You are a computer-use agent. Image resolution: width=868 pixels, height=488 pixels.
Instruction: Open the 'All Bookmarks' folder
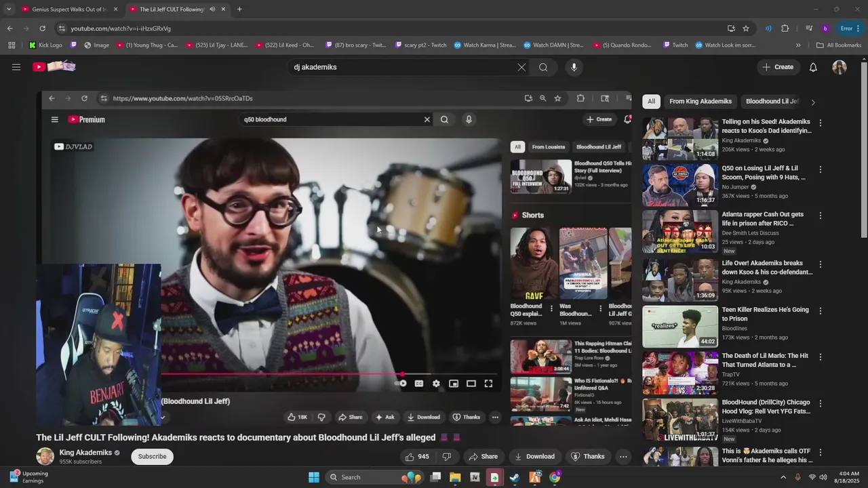pyautogui.click(x=839, y=45)
